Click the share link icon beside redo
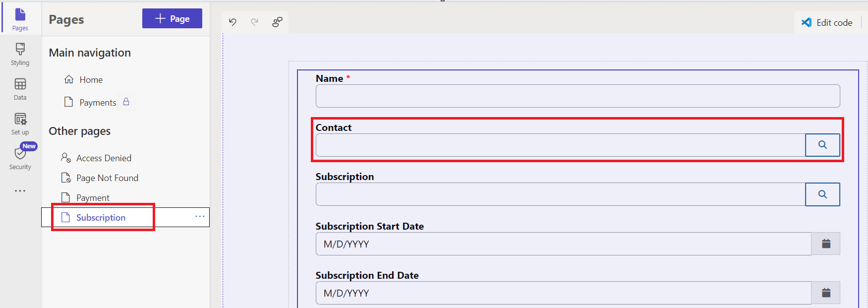868x308 pixels. tap(277, 22)
